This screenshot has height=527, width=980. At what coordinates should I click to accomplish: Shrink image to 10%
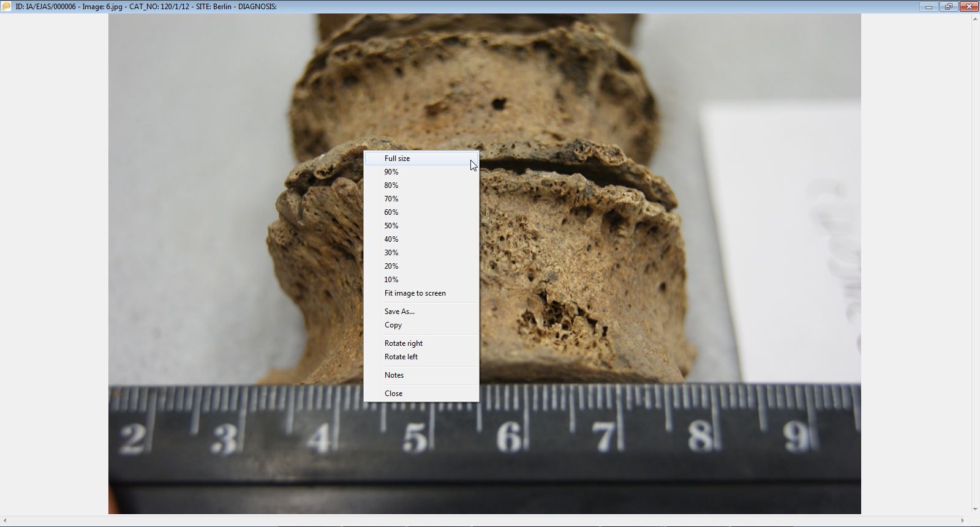(391, 280)
